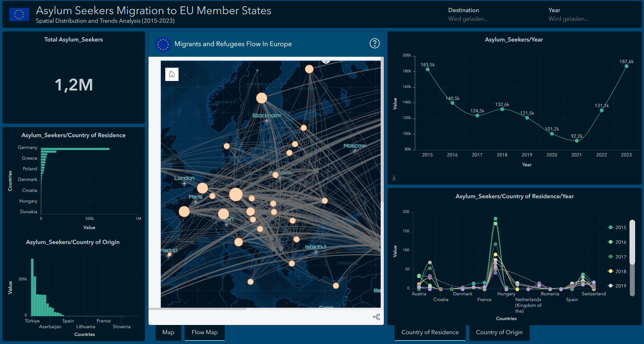Click the 2019 data point labeled 121,5k

[527, 118]
